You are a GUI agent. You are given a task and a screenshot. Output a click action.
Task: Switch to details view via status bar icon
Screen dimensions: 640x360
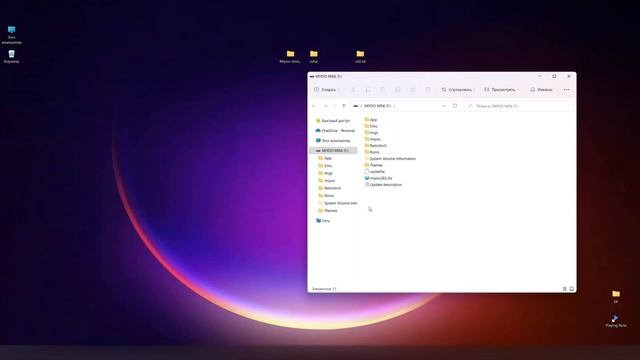[x=564, y=289]
